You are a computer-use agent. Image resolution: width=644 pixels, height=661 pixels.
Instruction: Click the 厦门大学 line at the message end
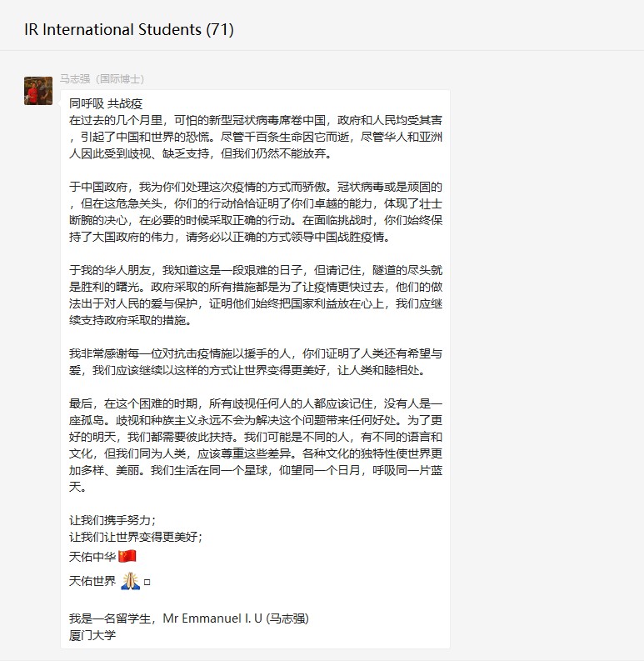(x=92, y=635)
